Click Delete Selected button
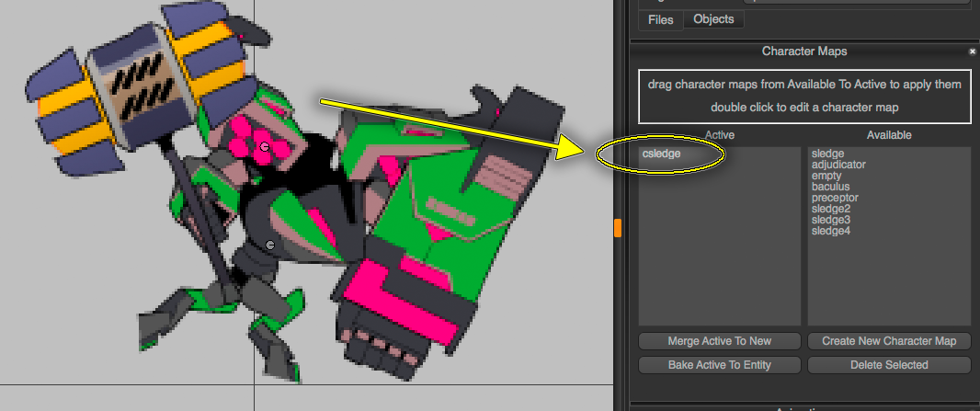 point(889,365)
